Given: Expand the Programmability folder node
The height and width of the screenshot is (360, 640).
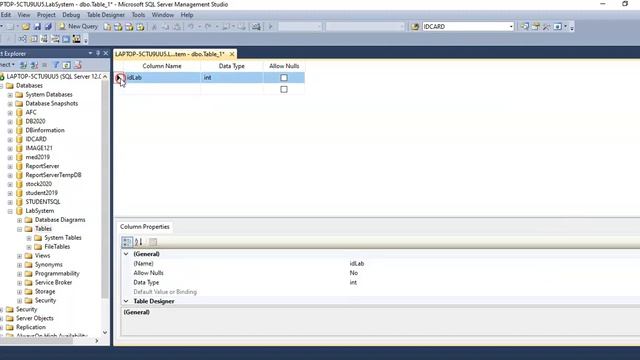Looking at the screenshot, I should tap(20, 274).
